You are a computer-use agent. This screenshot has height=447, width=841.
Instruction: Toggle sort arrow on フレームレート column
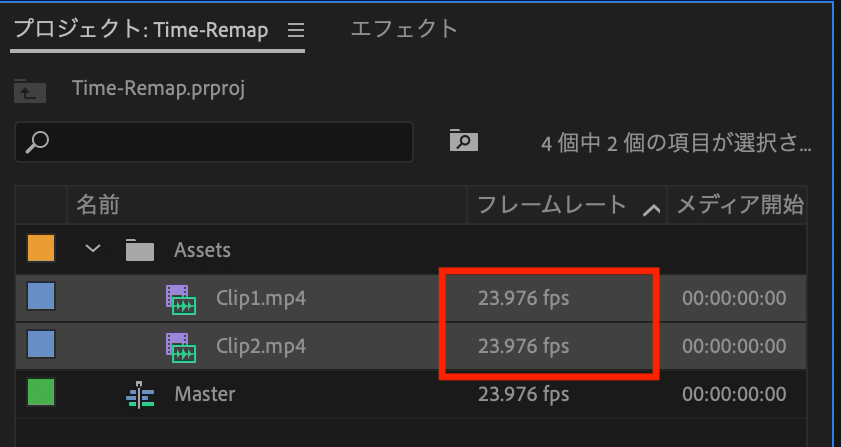[652, 208]
